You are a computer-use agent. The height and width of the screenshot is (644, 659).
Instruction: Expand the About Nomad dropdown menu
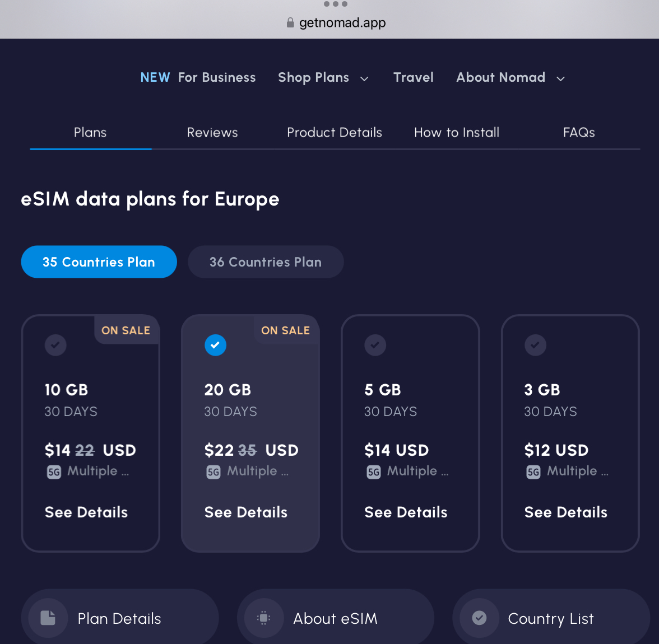pos(510,78)
